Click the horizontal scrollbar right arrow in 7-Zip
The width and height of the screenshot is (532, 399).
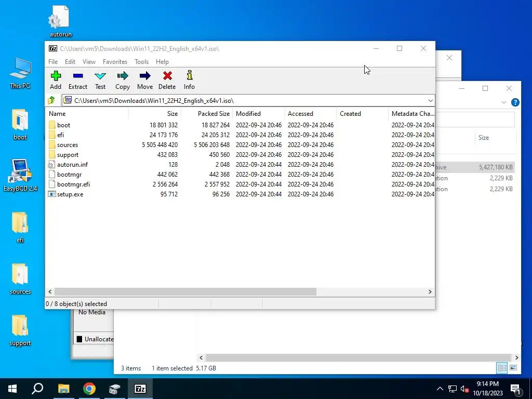[x=430, y=292]
